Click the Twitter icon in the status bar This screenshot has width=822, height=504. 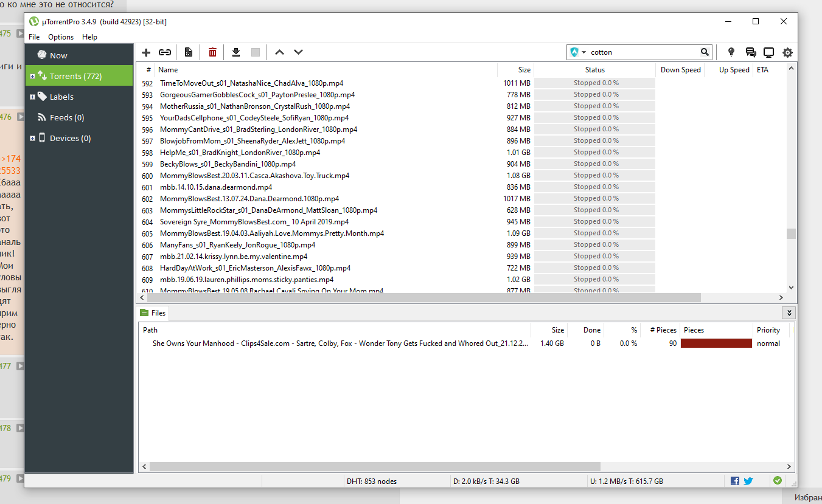[748, 481]
